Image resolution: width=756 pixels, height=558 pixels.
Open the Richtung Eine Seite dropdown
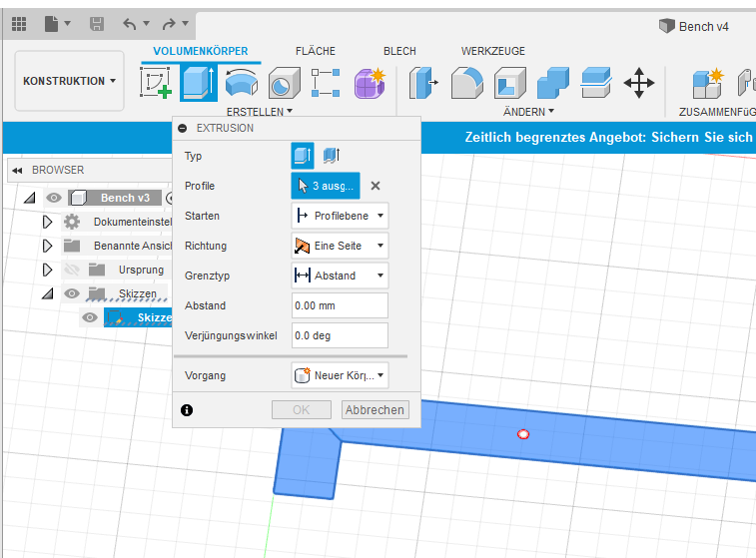[x=340, y=246]
